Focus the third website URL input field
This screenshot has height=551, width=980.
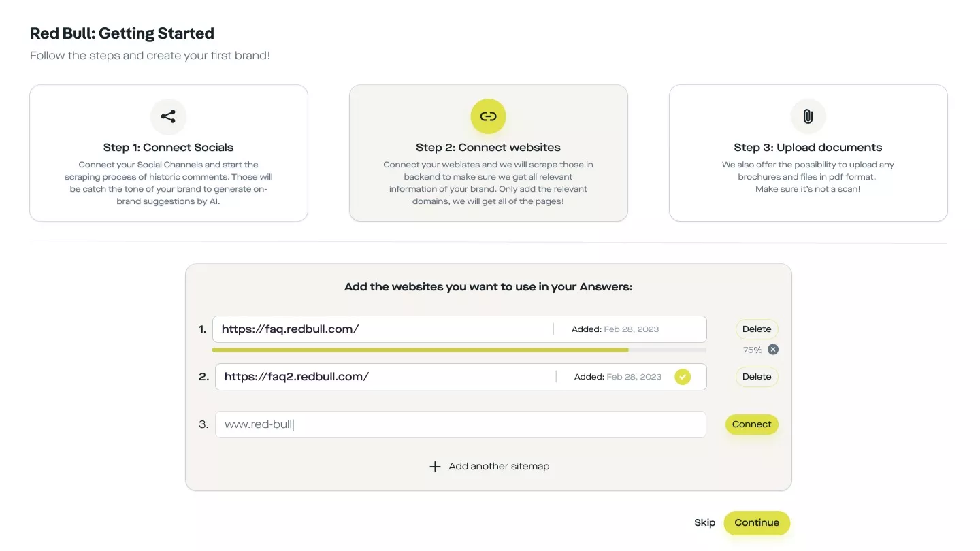pyautogui.click(x=460, y=424)
